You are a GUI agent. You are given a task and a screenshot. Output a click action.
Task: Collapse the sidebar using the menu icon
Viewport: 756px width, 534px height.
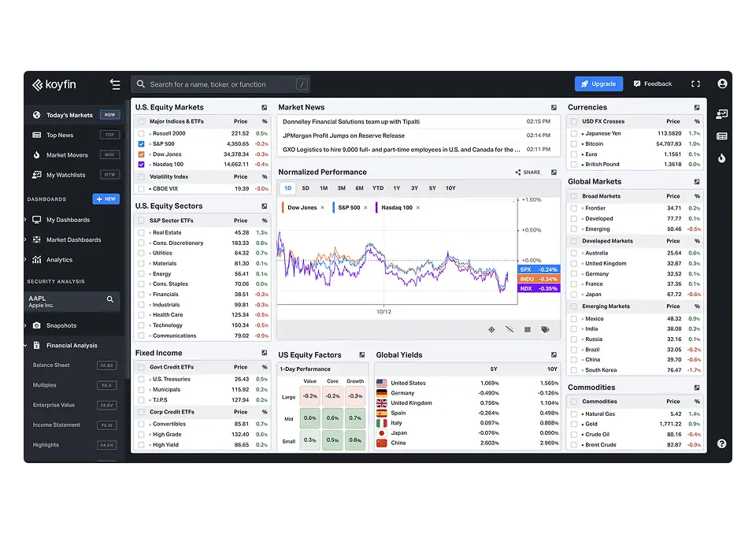tap(115, 84)
